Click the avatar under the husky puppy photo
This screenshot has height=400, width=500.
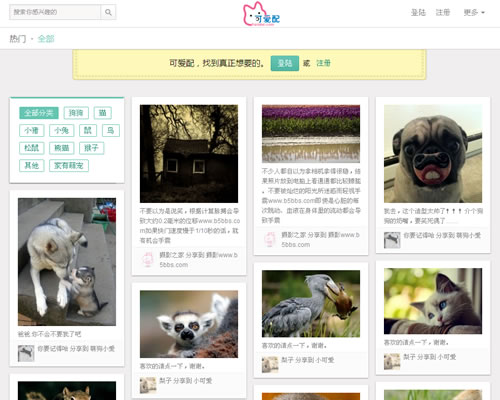click(x=26, y=353)
